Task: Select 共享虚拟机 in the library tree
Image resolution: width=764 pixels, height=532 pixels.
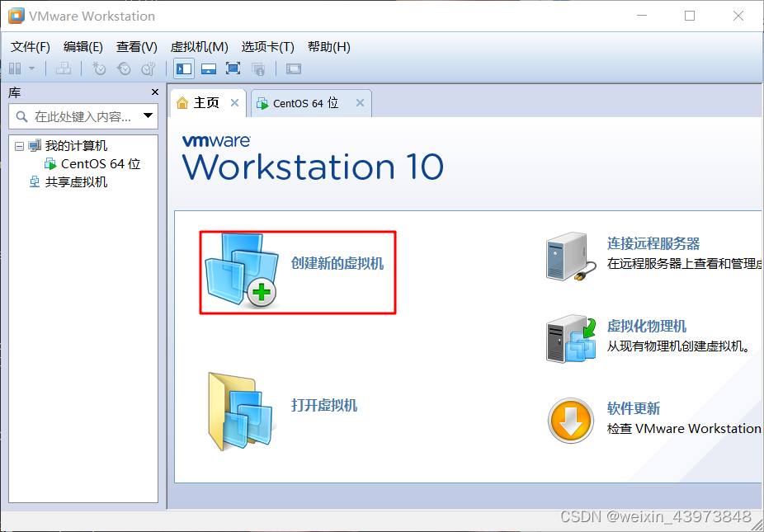Action: [x=77, y=182]
